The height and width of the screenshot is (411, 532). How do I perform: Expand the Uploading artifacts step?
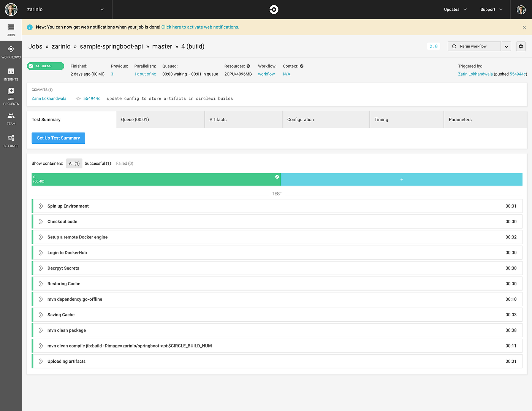point(277,362)
